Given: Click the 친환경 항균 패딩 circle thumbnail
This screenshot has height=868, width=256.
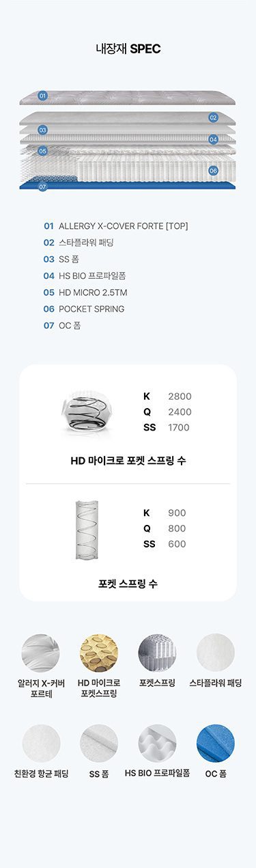Looking at the screenshot, I should (x=41, y=744).
